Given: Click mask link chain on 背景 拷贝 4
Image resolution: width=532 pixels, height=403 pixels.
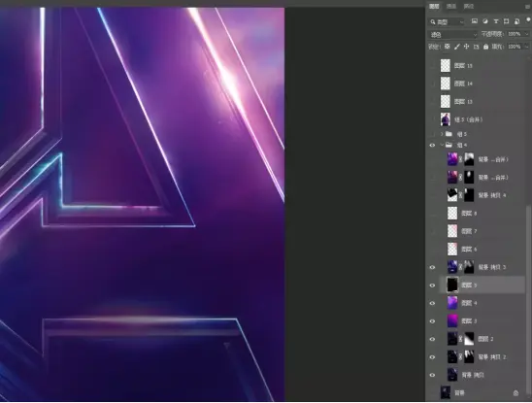Looking at the screenshot, I should pyautogui.click(x=461, y=195).
